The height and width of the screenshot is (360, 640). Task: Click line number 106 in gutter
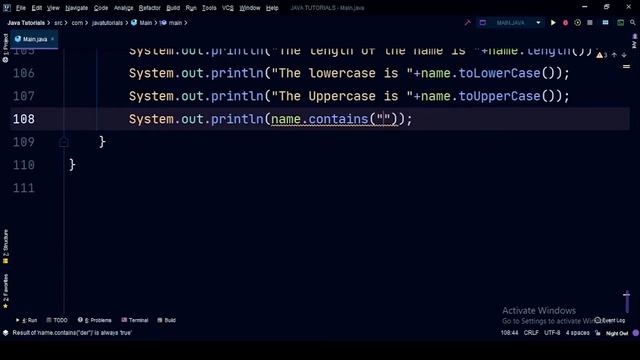click(x=24, y=73)
